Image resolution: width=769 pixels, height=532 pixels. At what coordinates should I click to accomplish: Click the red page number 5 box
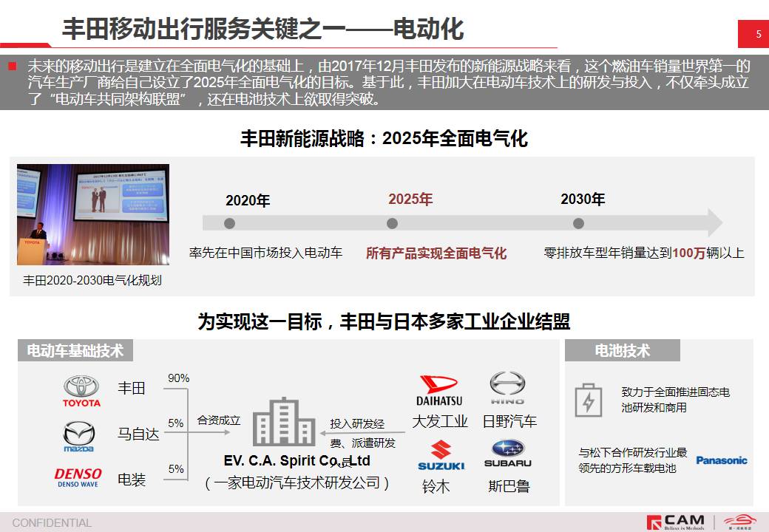[x=753, y=34]
